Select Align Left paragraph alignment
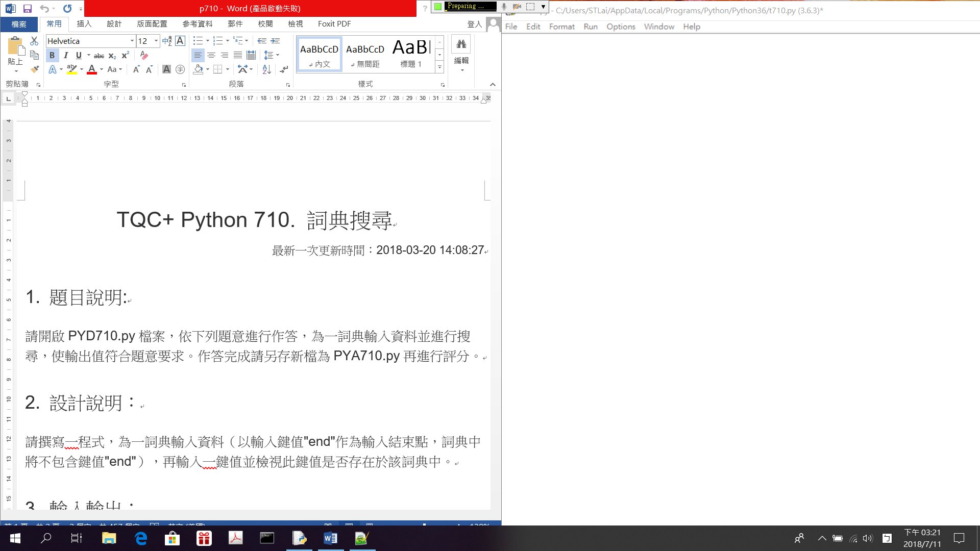 click(x=198, y=55)
